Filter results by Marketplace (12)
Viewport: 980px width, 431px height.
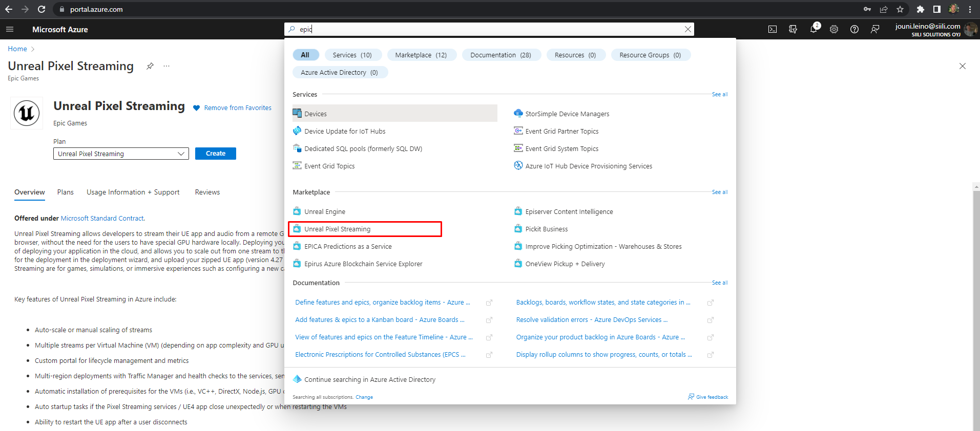421,55
